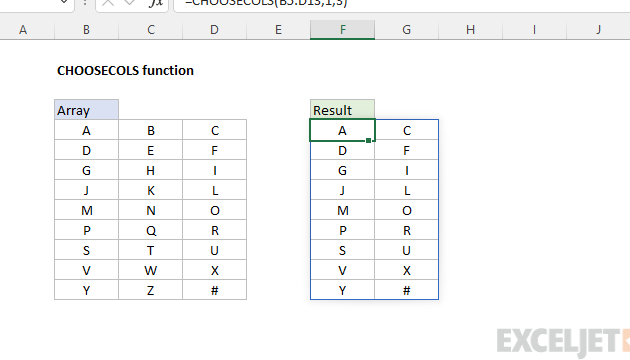
Task: Select cell '#' in the Result range
Action: pyautogui.click(x=407, y=290)
